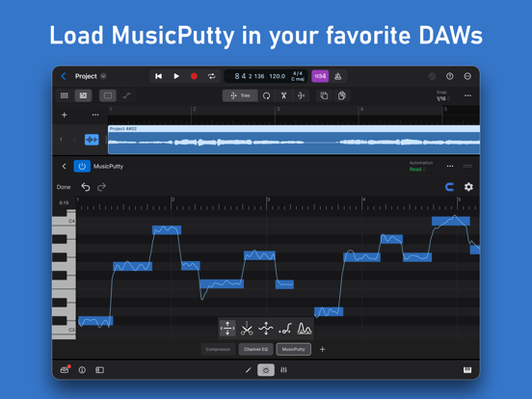Toggle cycle loop mode in transport

coord(211,76)
